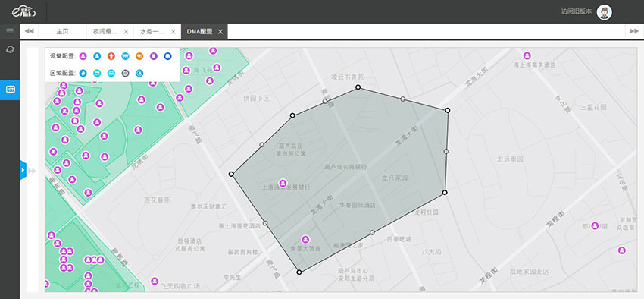Open the planet icon in left sidebar
Screen dimensions: 644x299
10,49
